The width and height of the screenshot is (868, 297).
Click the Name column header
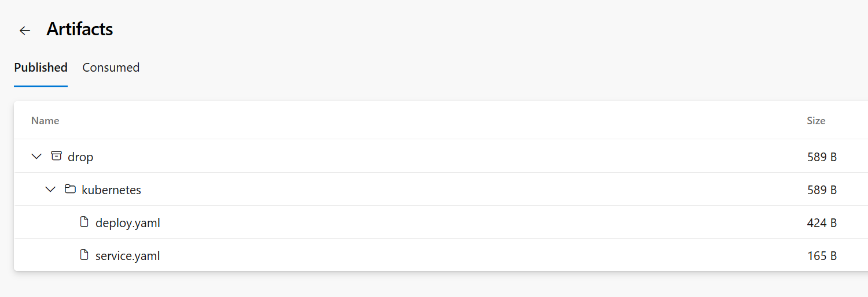[45, 121]
